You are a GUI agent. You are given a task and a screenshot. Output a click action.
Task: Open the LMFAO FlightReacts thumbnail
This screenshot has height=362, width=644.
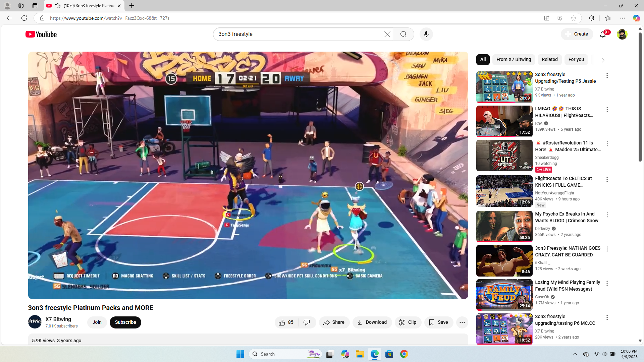pyautogui.click(x=504, y=121)
